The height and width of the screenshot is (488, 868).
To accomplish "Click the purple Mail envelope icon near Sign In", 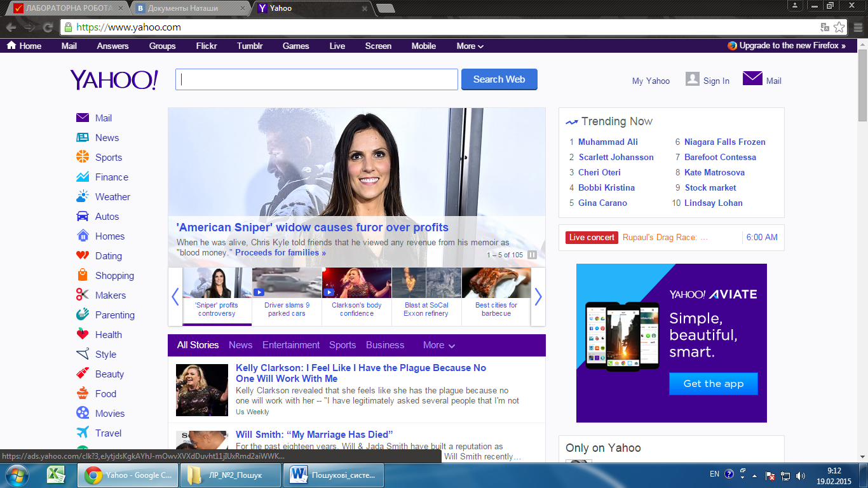I will [x=752, y=78].
